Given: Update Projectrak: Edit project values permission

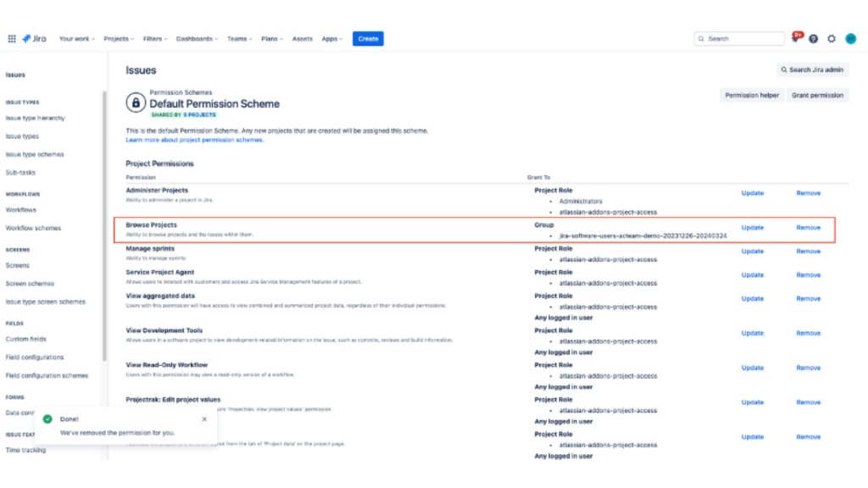Looking at the screenshot, I should pos(753,402).
